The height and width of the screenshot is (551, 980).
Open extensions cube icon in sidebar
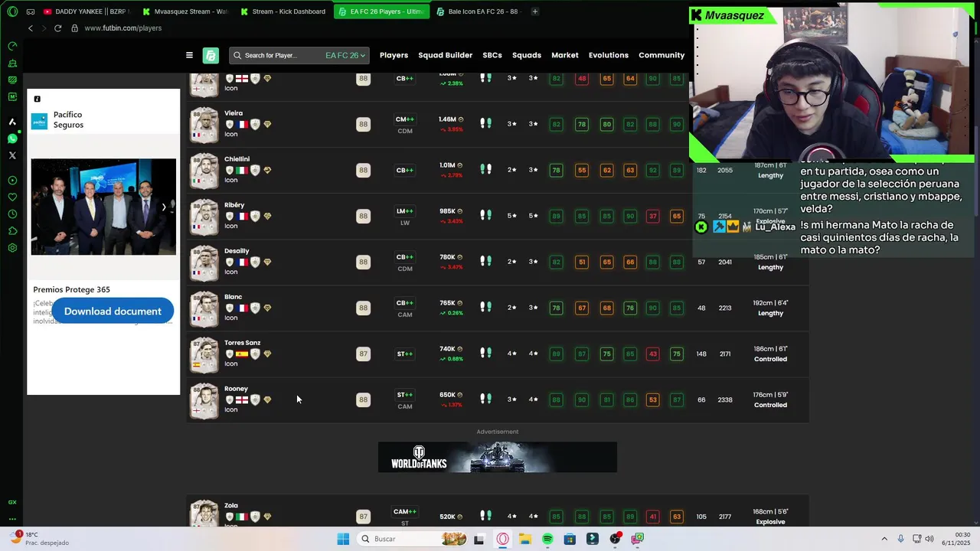point(12,231)
